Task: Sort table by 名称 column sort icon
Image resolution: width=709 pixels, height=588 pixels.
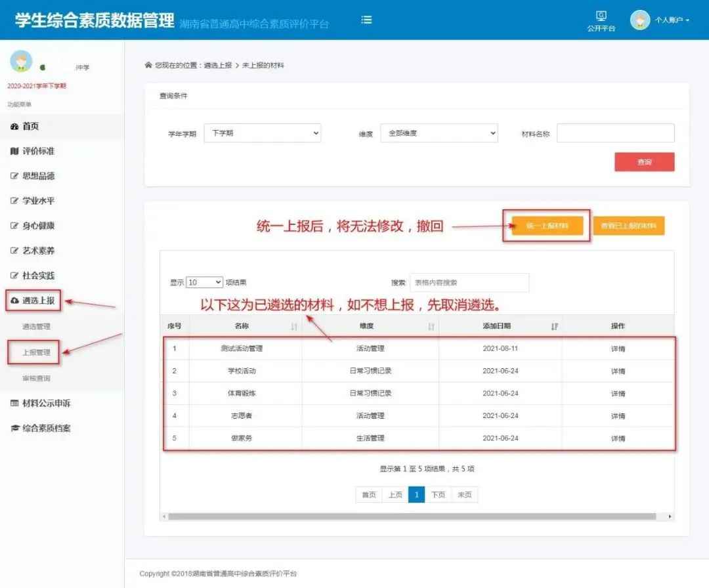Action: click(294, 326)
